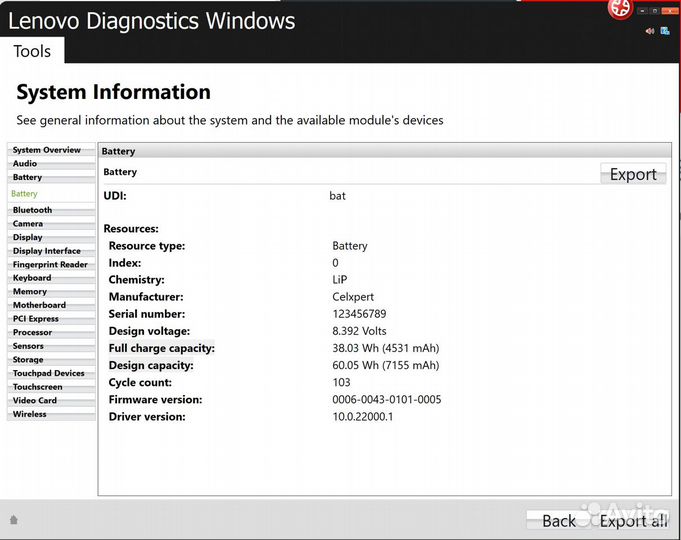Click the Index value '0'
The image size is (681, 540).
tap(335, 263)
